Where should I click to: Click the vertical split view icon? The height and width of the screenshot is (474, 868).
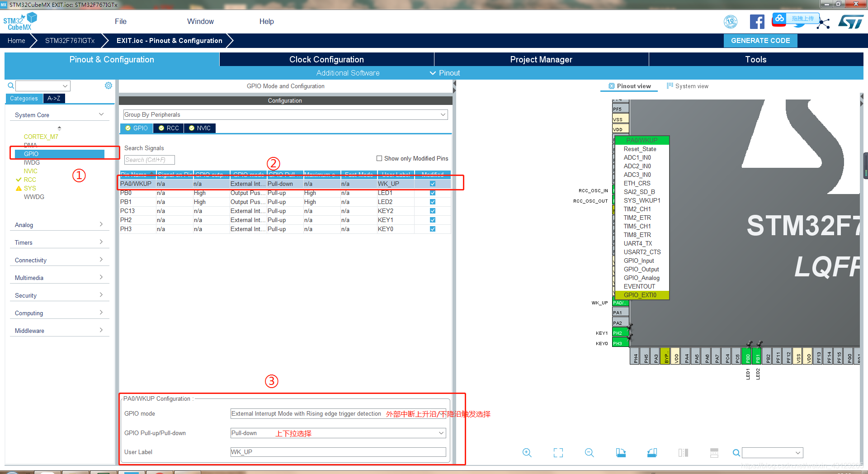coord(683,453)
